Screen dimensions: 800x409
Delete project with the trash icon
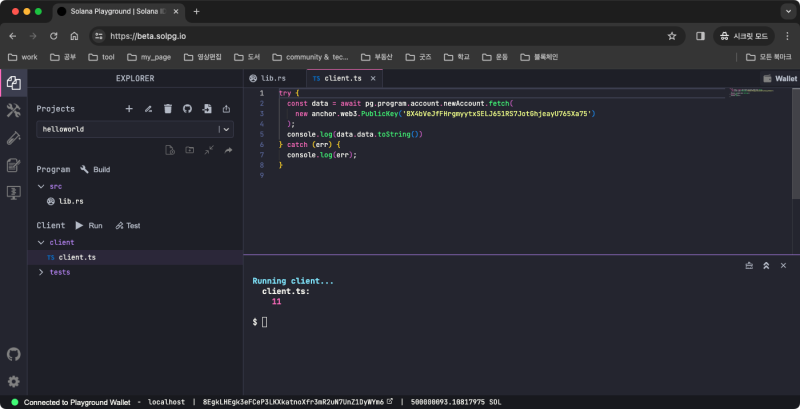click(168, 109)
